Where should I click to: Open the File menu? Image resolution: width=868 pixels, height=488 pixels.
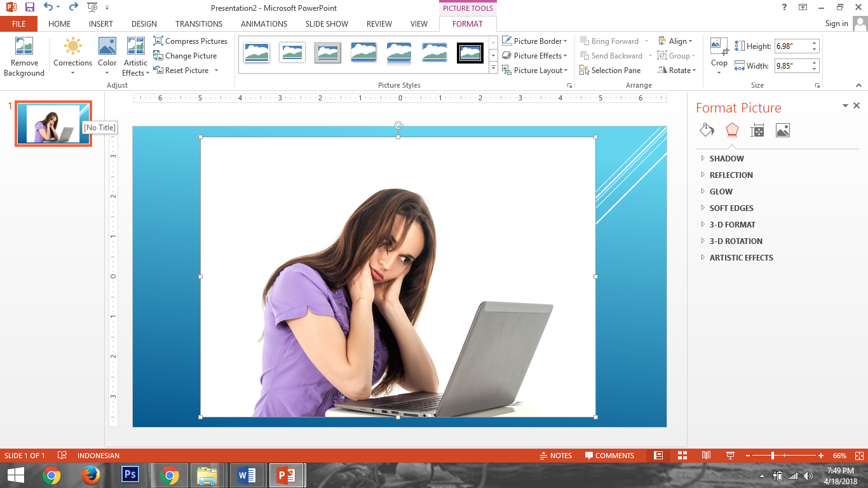(18, 24)
